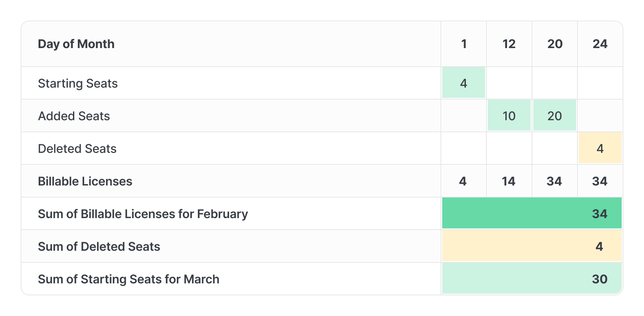Click the March Starting Seats bar showing 30

[532, 279]
